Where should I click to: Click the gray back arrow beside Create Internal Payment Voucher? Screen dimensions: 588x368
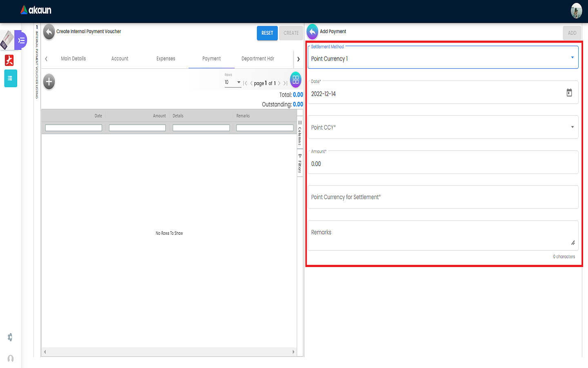[49, 32]
